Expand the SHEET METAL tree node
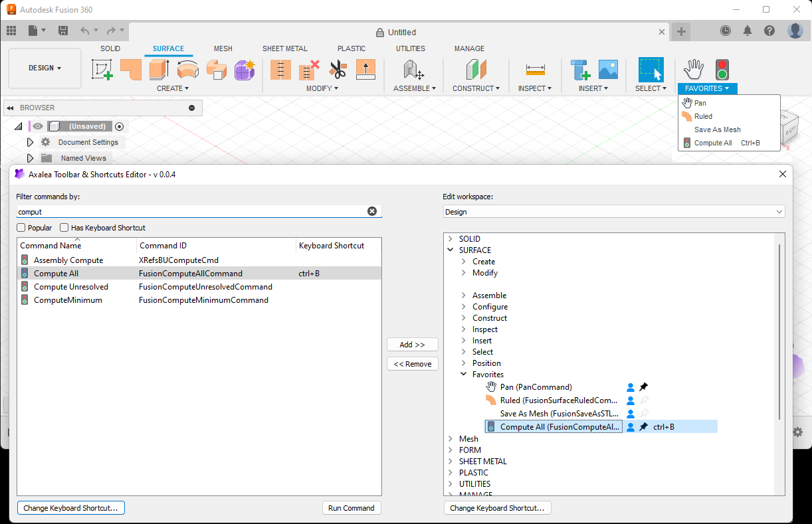The image size is (812, 524). coord(450,462)
